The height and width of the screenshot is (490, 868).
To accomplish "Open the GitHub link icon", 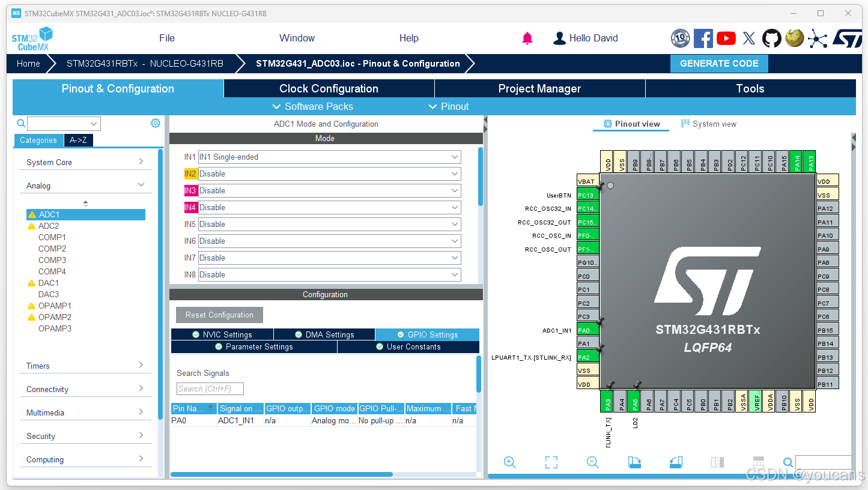I will [771, 38].
